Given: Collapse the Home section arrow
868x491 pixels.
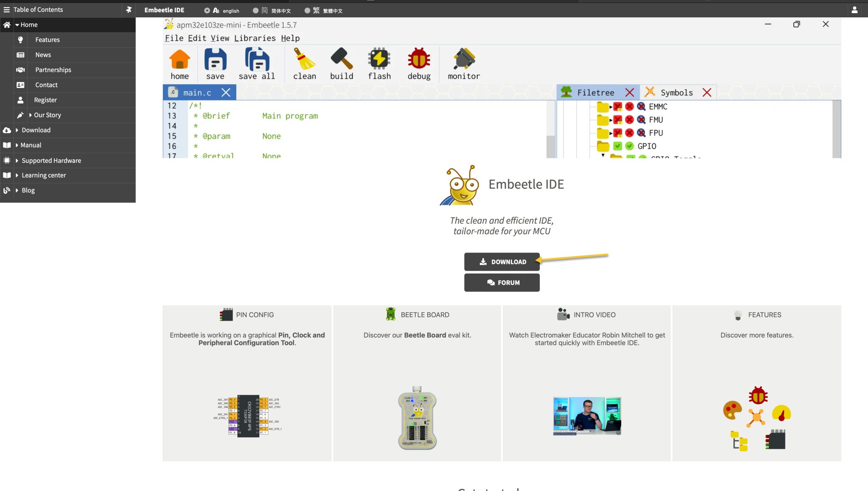Looking at the screenshot, I should pyautogui.click(x=17, y=25).
